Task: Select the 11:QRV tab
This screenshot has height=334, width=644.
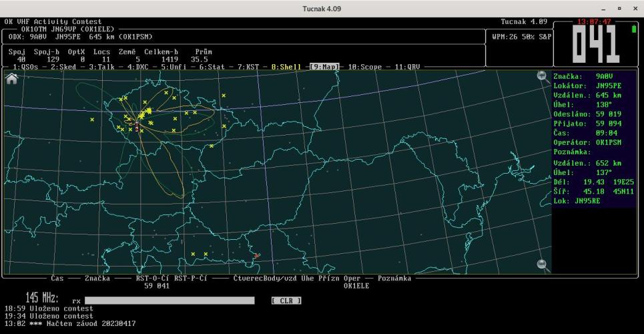Action: coord(406,67)
